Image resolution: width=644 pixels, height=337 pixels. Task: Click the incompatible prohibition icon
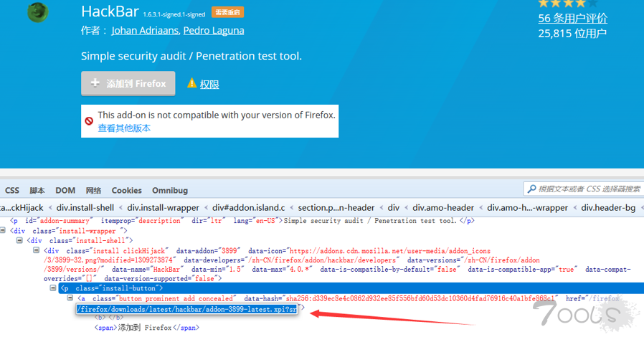[x=89, y=121]
